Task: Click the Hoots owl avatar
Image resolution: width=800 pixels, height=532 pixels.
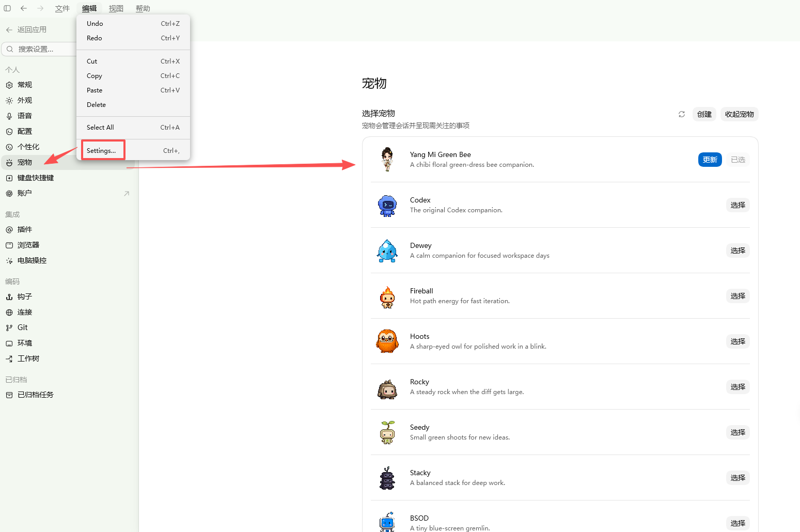Action: 387,341
